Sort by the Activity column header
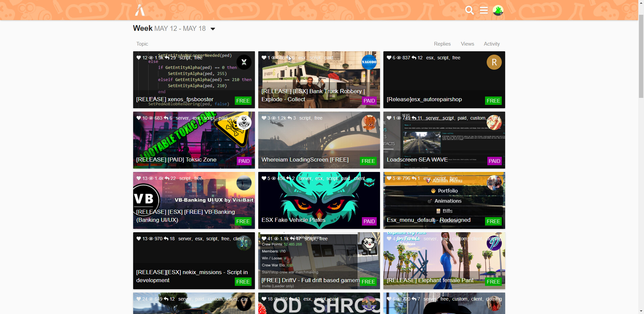 tap(491, 44)
